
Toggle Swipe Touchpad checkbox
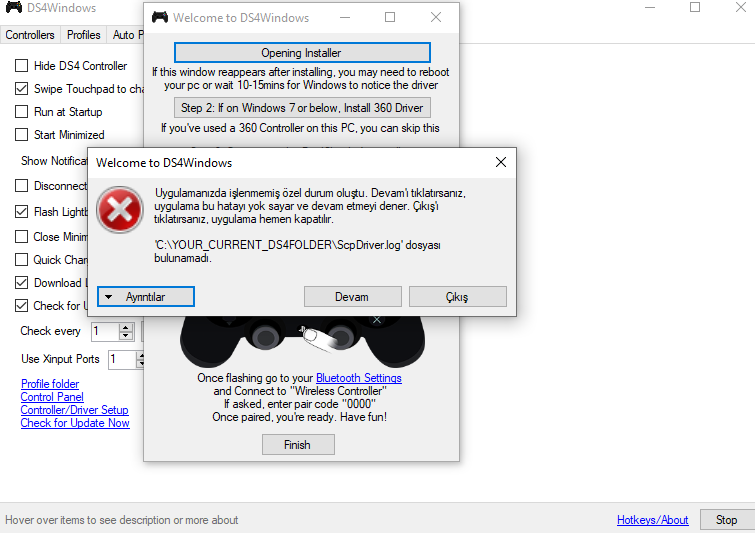point(22,89)
